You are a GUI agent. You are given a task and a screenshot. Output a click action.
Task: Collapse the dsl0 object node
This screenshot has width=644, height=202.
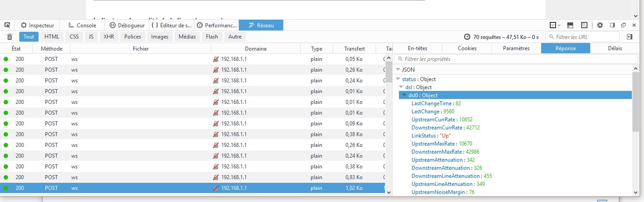(x=404, y=95)
